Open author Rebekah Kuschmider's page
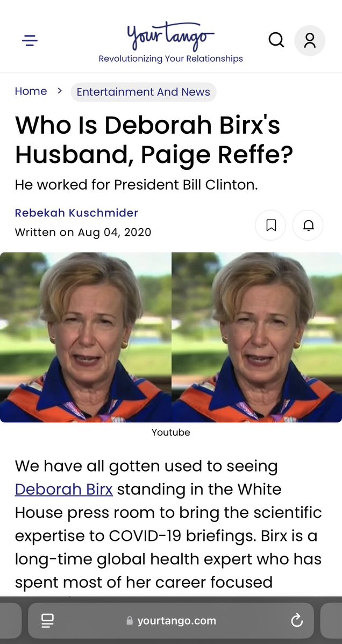Viewport: 342px width, 644px height. click(76, 213)
